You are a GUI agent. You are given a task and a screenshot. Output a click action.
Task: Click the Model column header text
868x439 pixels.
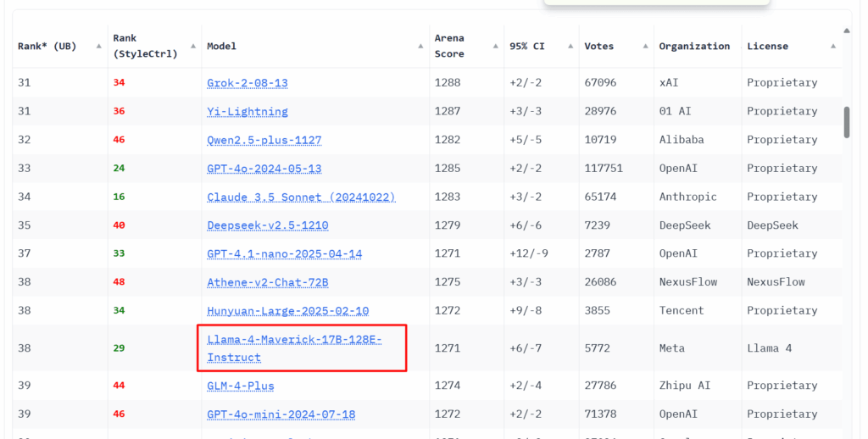tap(221, 46)
